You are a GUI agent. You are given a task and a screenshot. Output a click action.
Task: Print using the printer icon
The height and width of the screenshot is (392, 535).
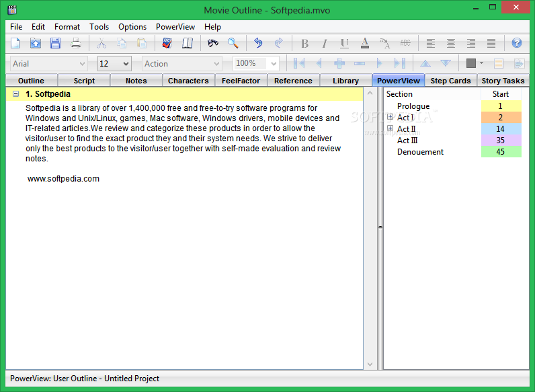click(x=76, y=43)
